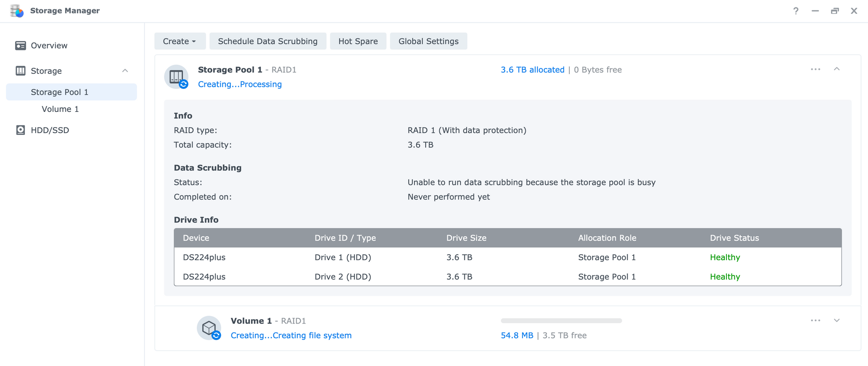Screen dimensions: 868x366
Task: Maximize the Storage Manager window
Action: (x=835, y=11)
